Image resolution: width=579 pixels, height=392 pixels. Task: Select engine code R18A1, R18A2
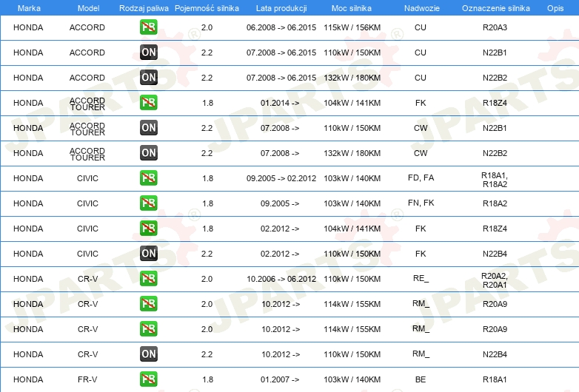(x=495, y=180)
